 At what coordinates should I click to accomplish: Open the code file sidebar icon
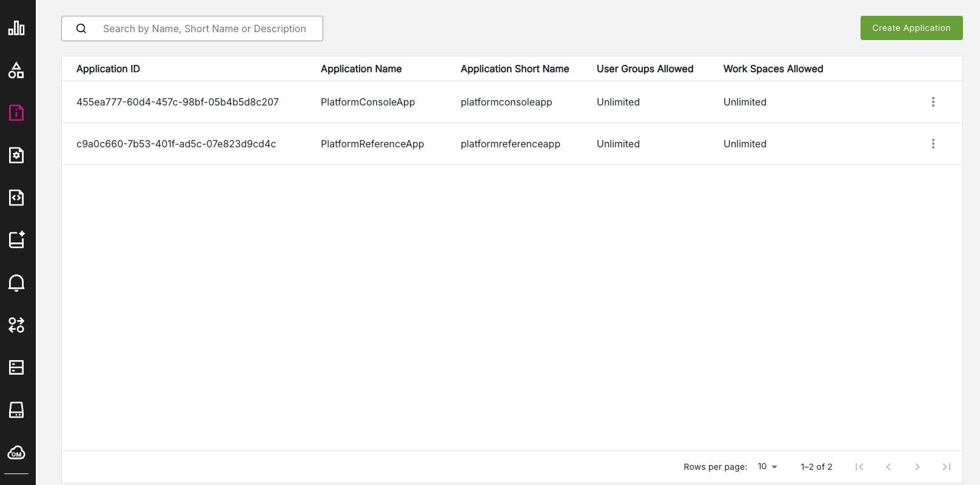(16, 198)
